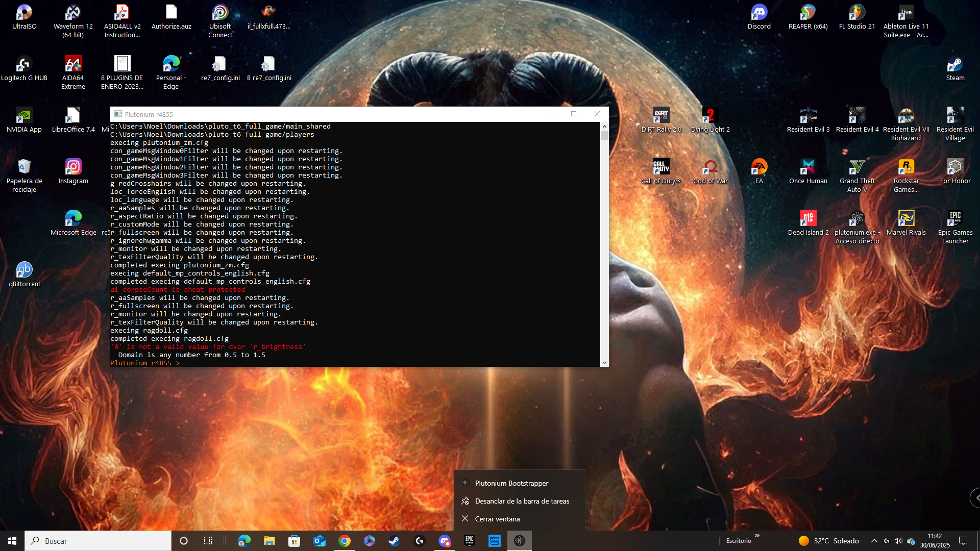
Task: Open Logitech G HUB shortcut
Action: [24, 69]
